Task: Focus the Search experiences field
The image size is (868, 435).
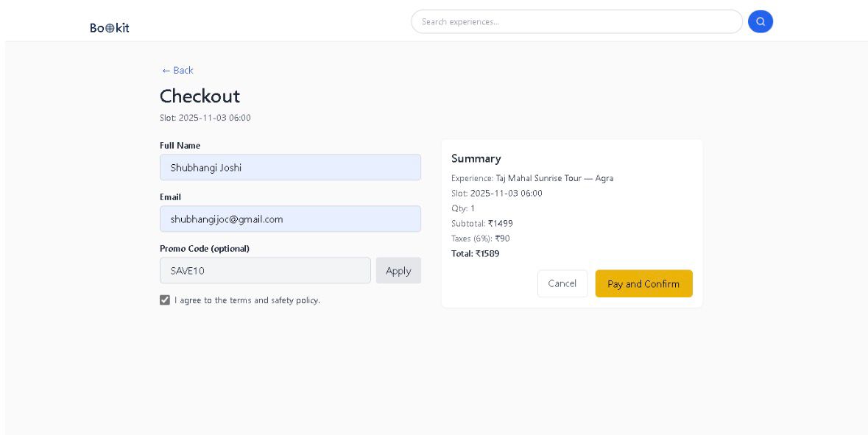Action: pos(576,21)
